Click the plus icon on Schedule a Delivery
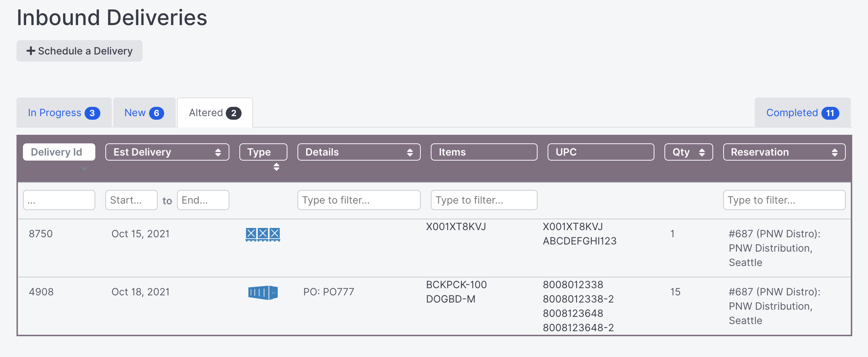868x357 pixels. click(x=31, y=51)
